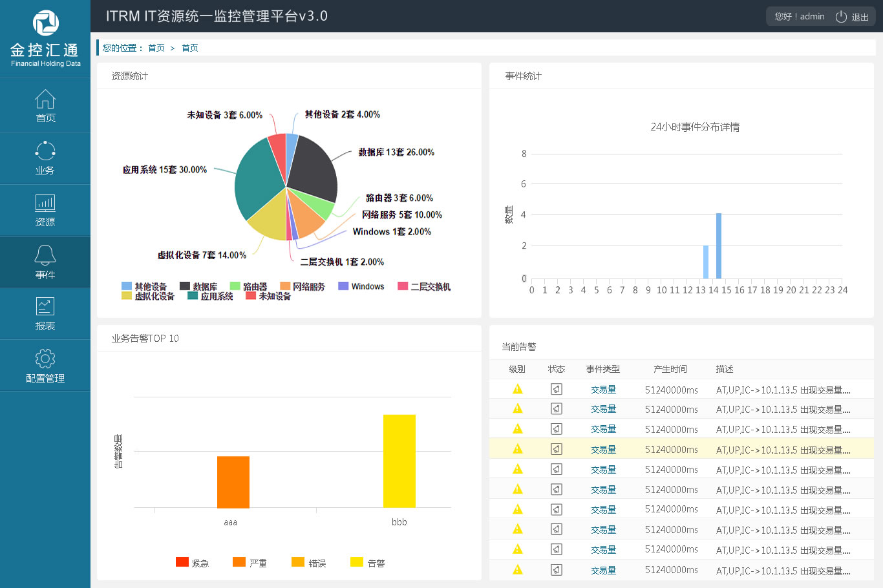Click the 金控汇通 logo
The width and height of the screenshot is (883, 588).
point(45,39)
